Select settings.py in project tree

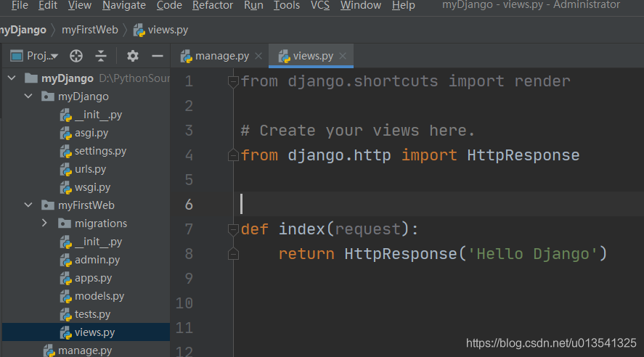(x=100, y=151)
